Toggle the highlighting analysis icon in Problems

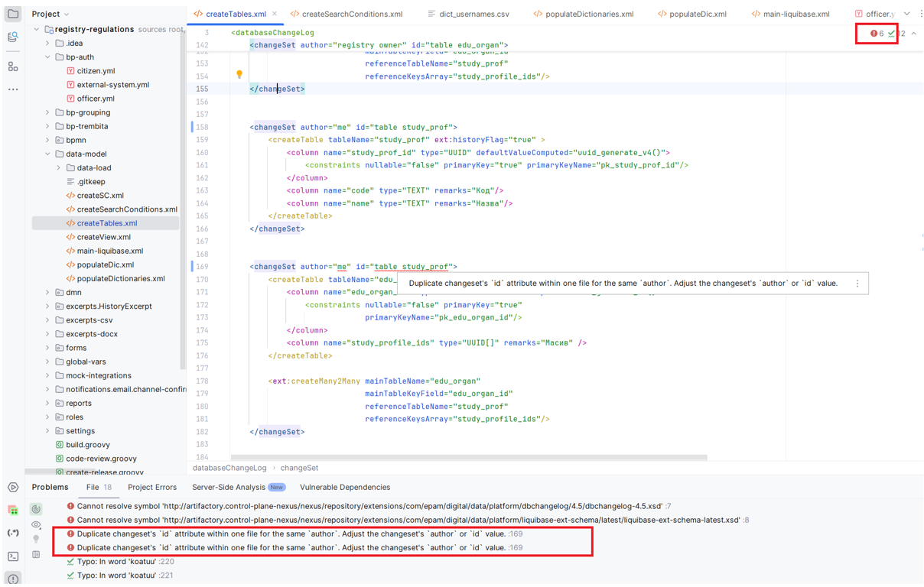click(36, 509)
